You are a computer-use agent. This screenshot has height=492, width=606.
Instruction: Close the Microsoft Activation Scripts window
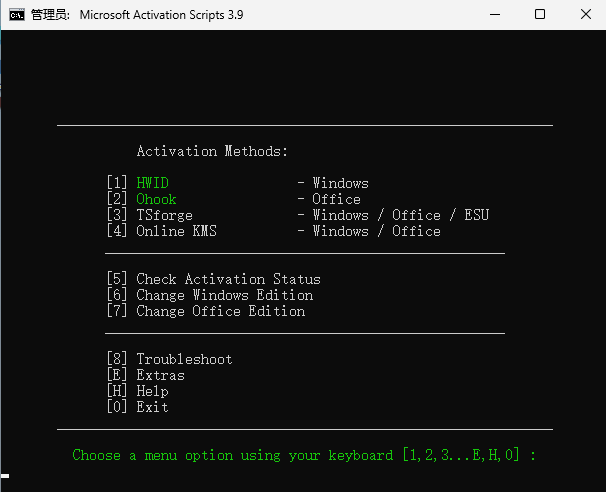pos(584,15)
